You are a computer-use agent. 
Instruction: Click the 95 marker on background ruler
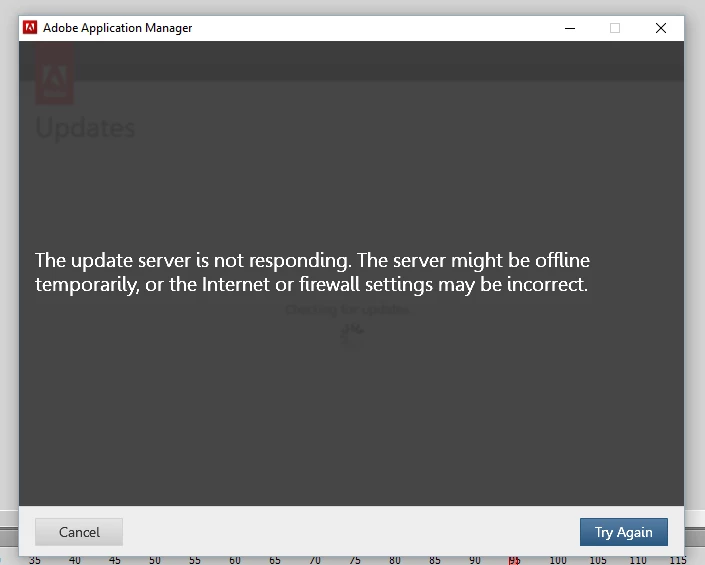(x=514, y=560)
